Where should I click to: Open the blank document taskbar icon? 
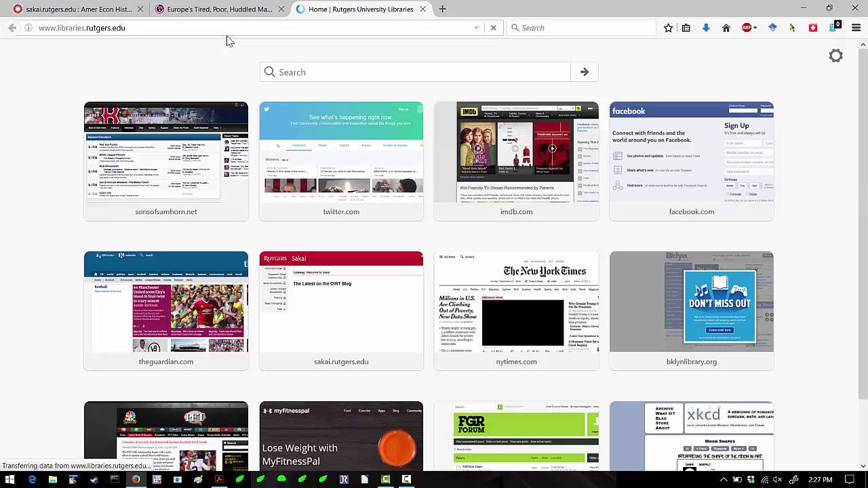[x=364, y=479]
